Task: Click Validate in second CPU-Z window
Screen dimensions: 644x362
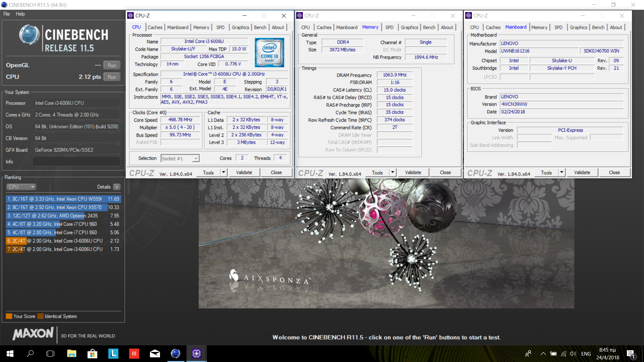Action: (413, 173)
